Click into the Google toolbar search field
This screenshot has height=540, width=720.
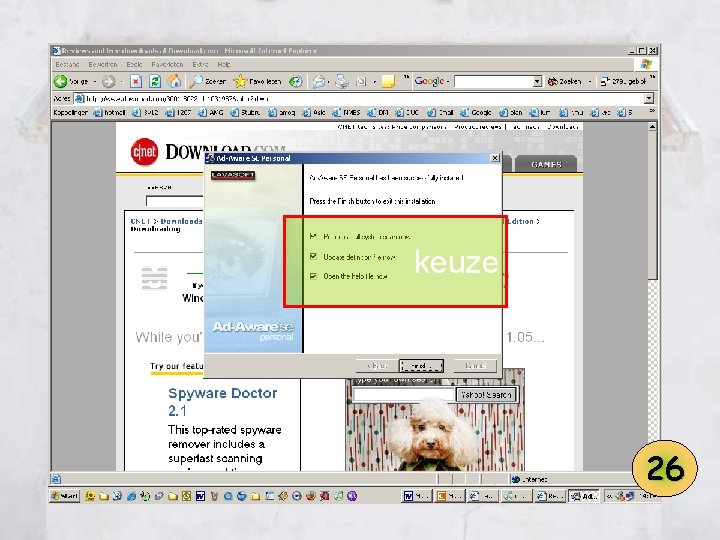494,82
